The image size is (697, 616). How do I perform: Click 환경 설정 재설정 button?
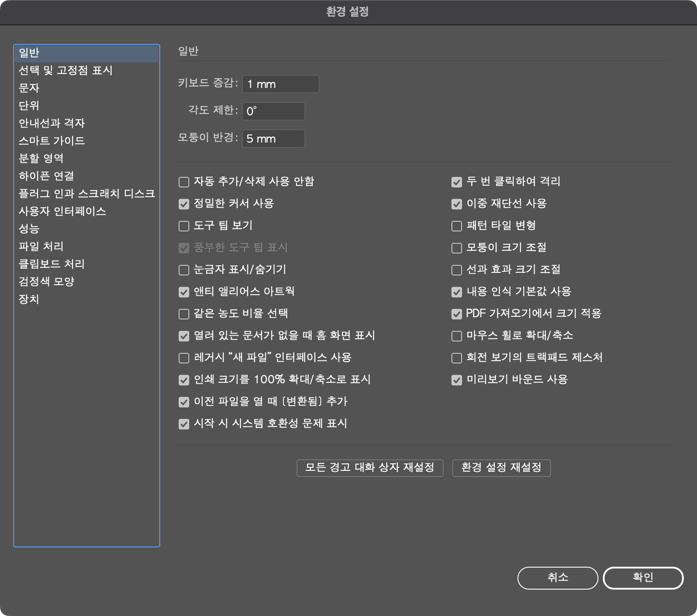(x=502, y=468)
